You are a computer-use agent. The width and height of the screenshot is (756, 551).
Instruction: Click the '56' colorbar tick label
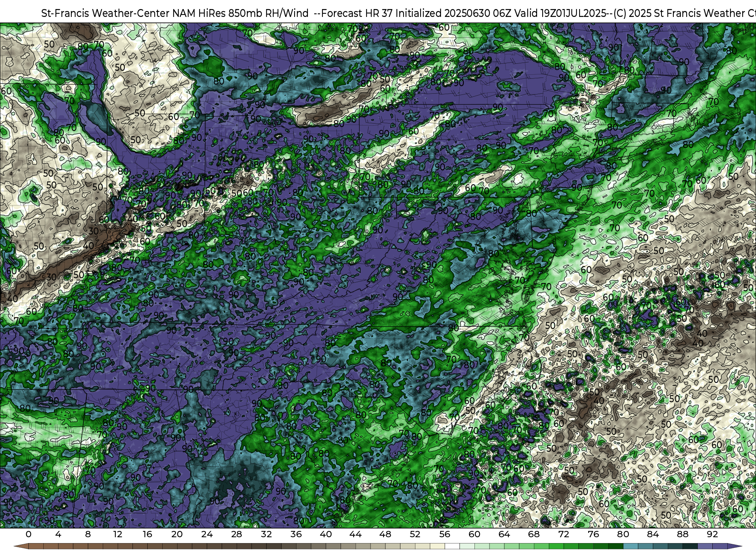coord(445,534)
